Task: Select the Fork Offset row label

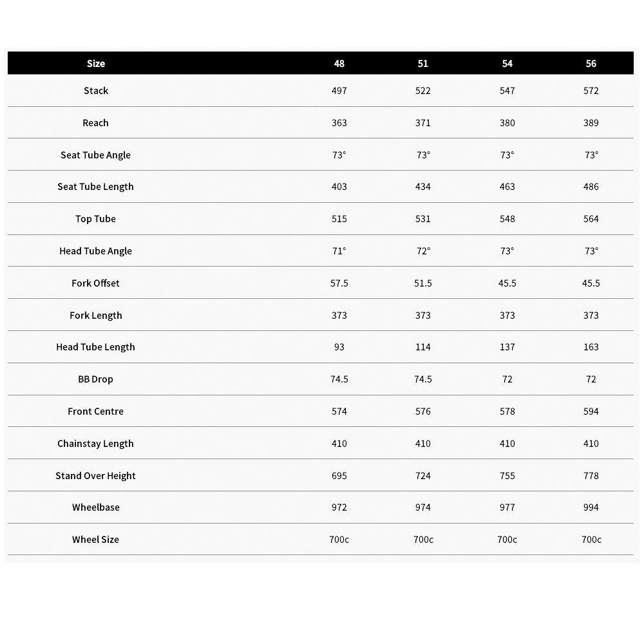Action: [96, 283]
